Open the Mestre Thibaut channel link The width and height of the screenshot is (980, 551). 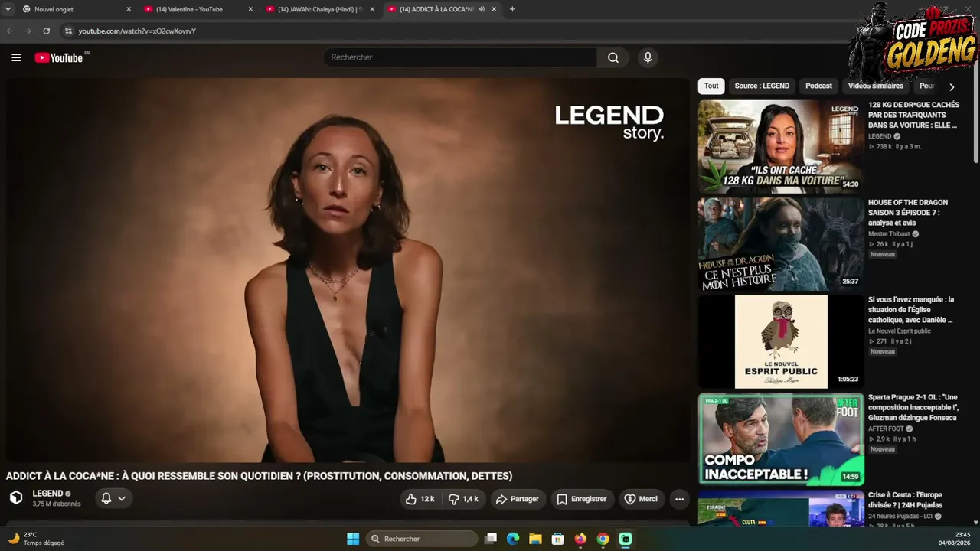click(x=889, y=234)
